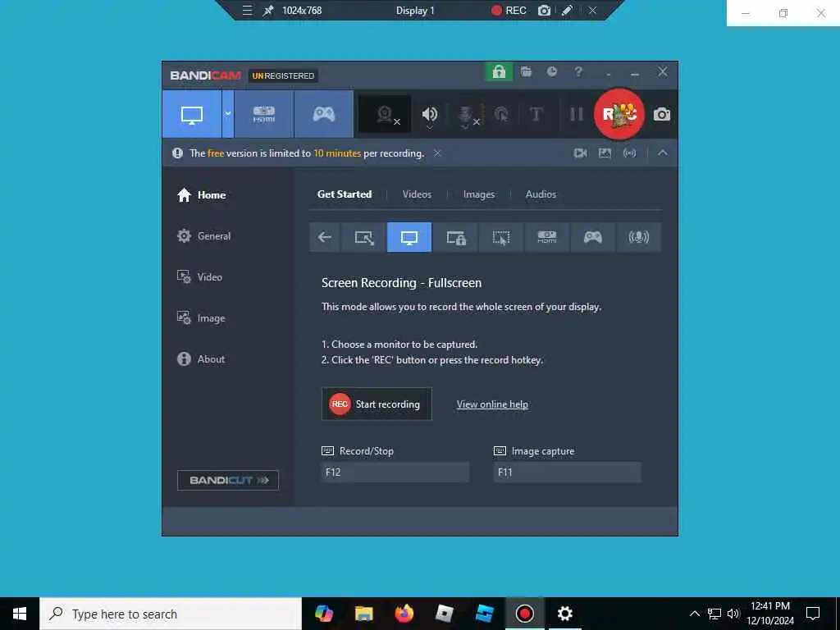Show hidden tray icons chevron
The height and width of the screenshot is (630, 840).
coord(694,614)
